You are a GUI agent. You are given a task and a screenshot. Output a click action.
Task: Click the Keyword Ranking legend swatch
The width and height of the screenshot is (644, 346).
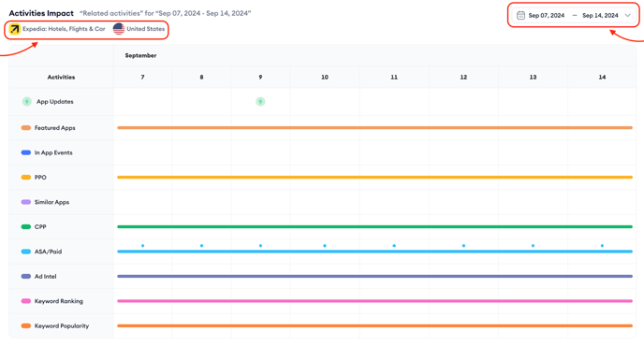click(x=26, y=301)
